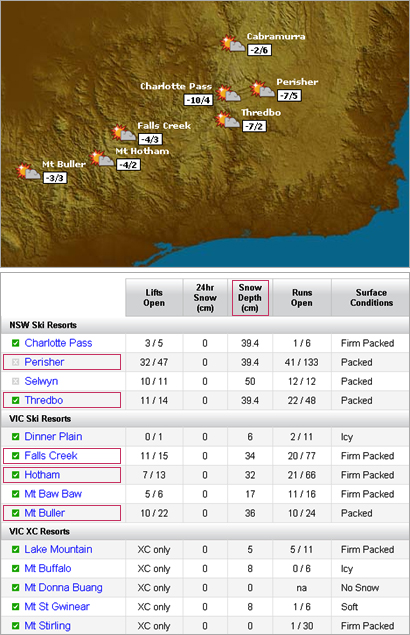Open the Mt Stirling resort link
410x635 pixels.
point(47,626)
